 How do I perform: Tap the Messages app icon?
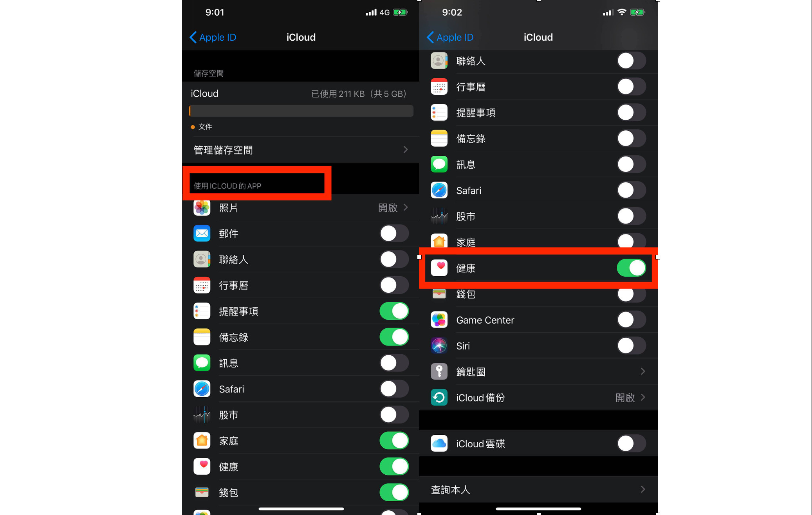pos(202,362)
